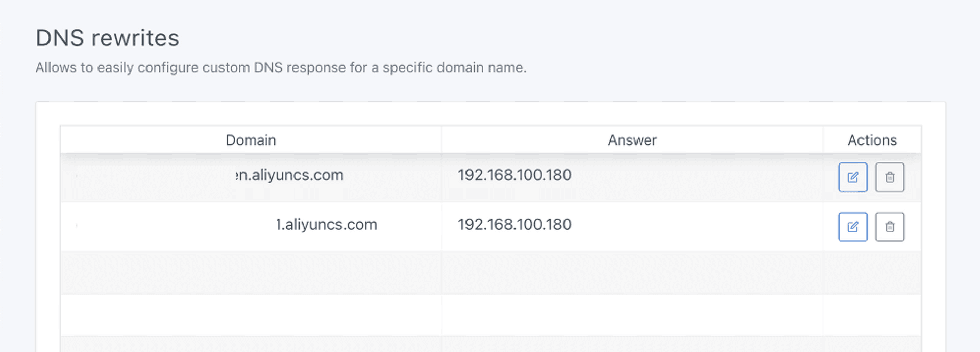Click the empty third table row
Viewport: 980px width, 352px height.
491,272
